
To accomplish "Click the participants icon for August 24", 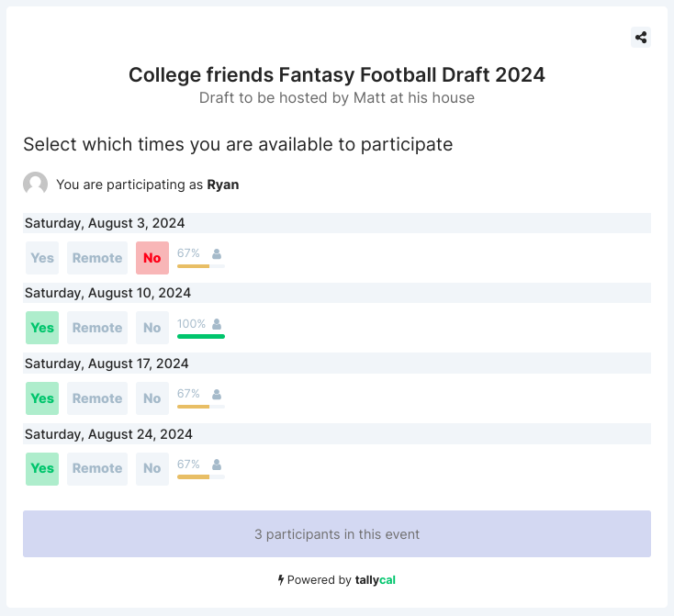I will [217, 464].
